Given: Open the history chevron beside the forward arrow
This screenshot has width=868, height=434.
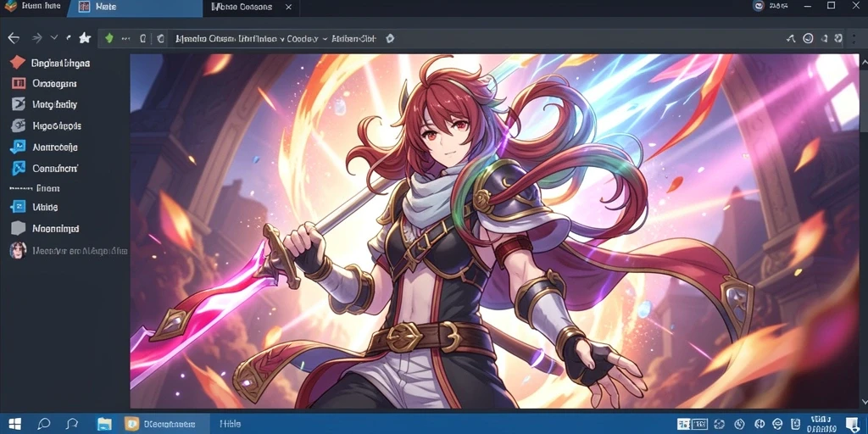Looking at the screenshot, I should coord(53,37).
